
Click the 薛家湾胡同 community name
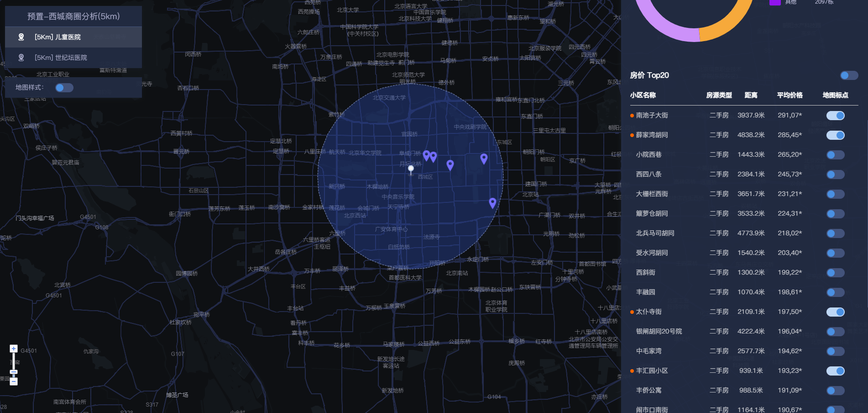[x=652, y=135]
